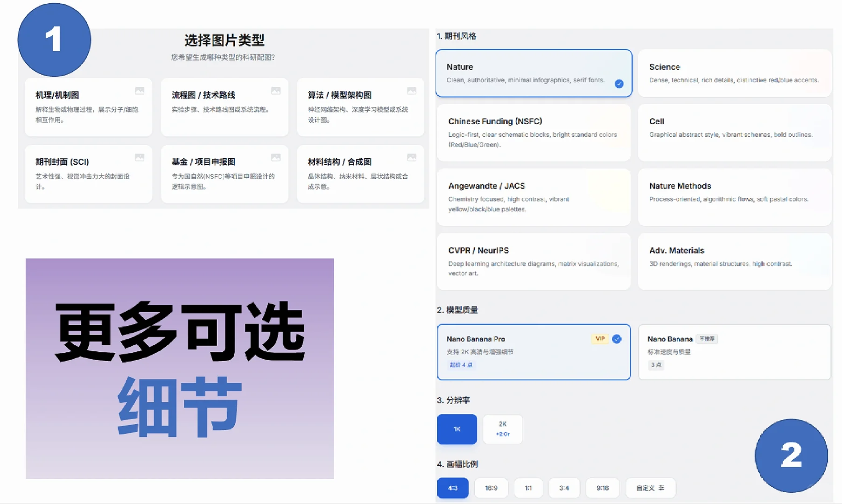This screenshot has width=842, height=504.
Task: Choose the Chinese Funding (NSFC) style
Action: (533, 133)
